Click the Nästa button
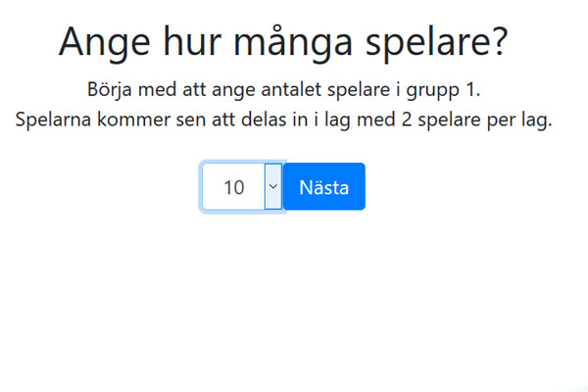The height and width of the screenshot is (392, 588). (x=324, y=186)
